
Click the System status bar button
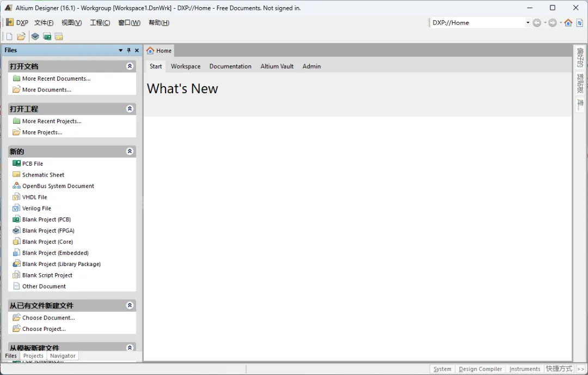click(442, 369)
